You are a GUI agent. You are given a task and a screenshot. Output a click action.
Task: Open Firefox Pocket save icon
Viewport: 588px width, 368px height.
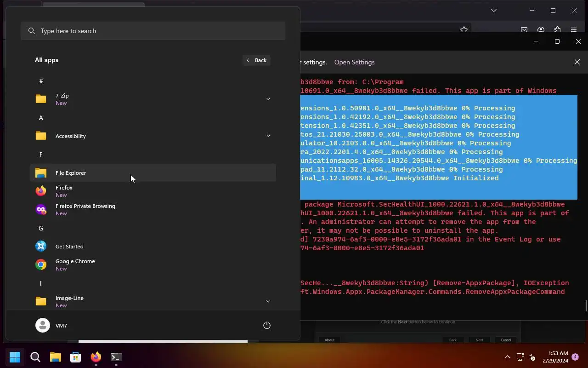click(x=524, y=29)
